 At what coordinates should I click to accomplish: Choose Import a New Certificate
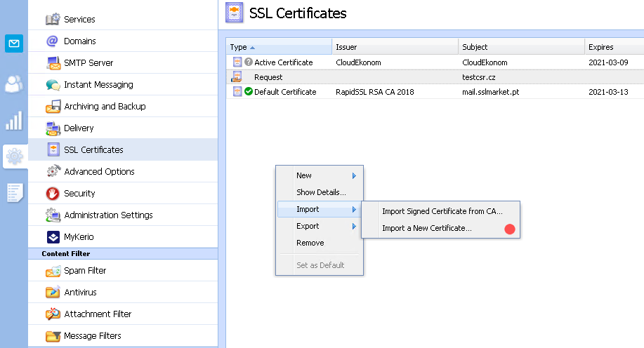(x=441, y=228)
